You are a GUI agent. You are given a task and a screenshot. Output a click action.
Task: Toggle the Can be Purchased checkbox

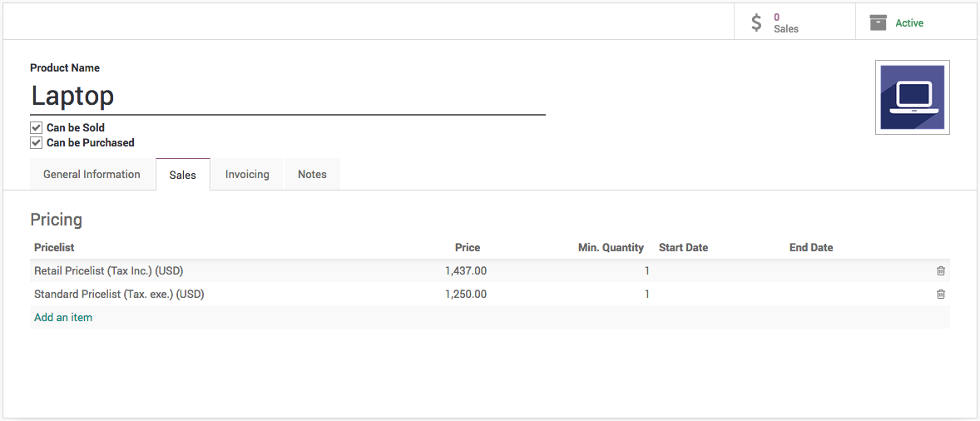[37, 143]
